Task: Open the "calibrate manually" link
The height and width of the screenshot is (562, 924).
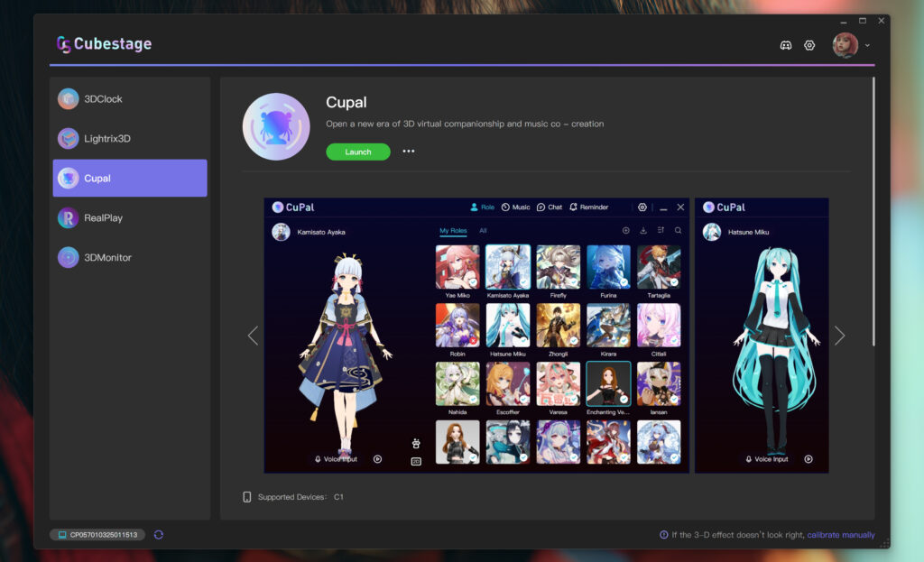Action: pyautogui.click(x=841, y=535)
